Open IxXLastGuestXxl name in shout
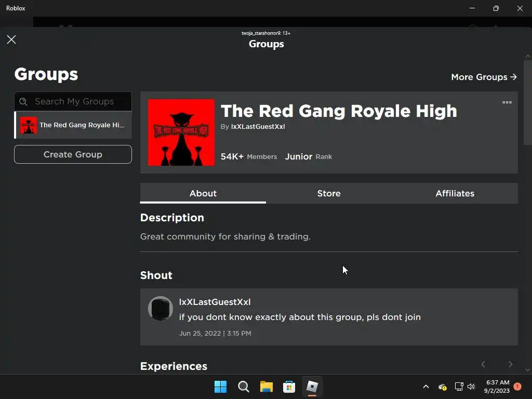This screenshot has height=399, width=532. [x=215, y=302]
